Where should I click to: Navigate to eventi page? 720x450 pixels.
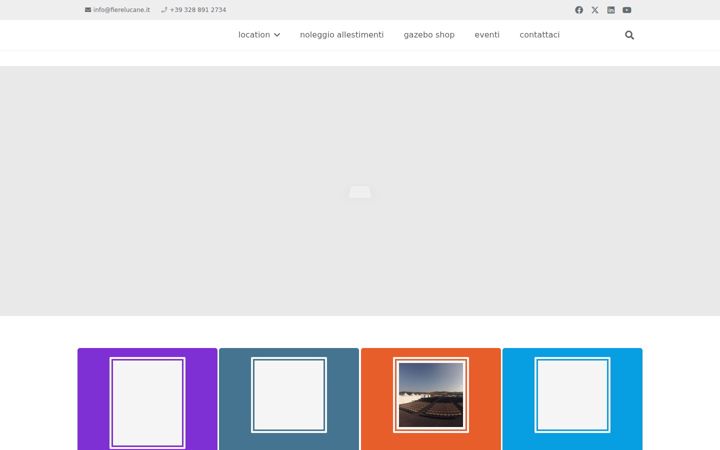[487, 35]
